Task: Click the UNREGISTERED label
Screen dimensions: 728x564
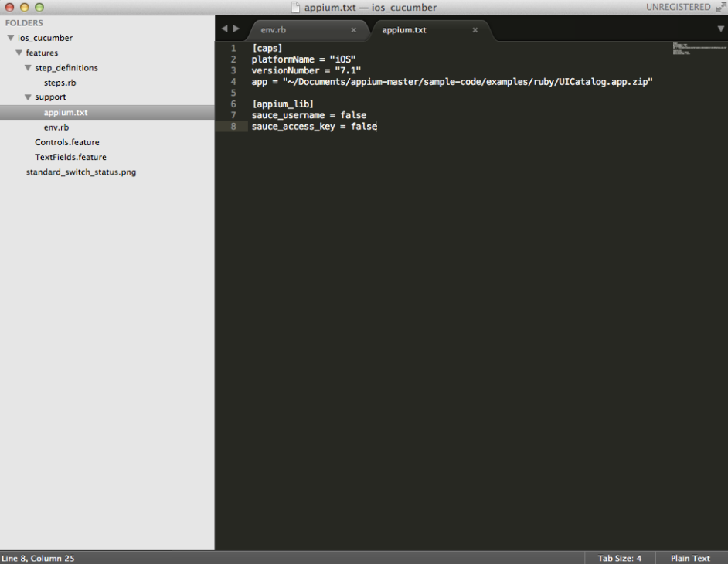Action: pyautogui.click(x=678, y=7)
